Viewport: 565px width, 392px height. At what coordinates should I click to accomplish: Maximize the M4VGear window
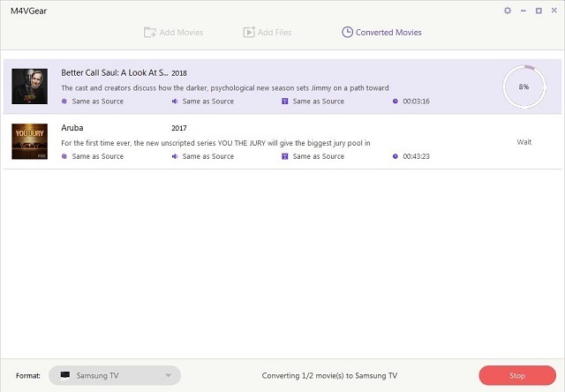539,11
